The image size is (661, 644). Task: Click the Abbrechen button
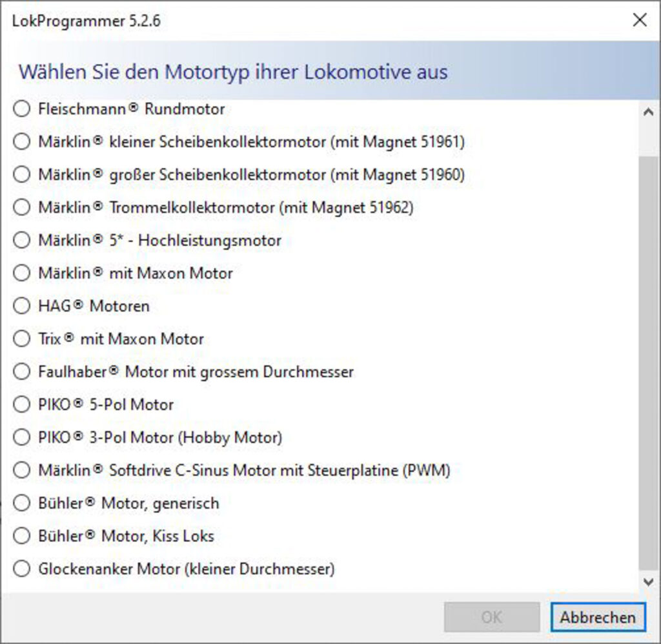(598, 617)
